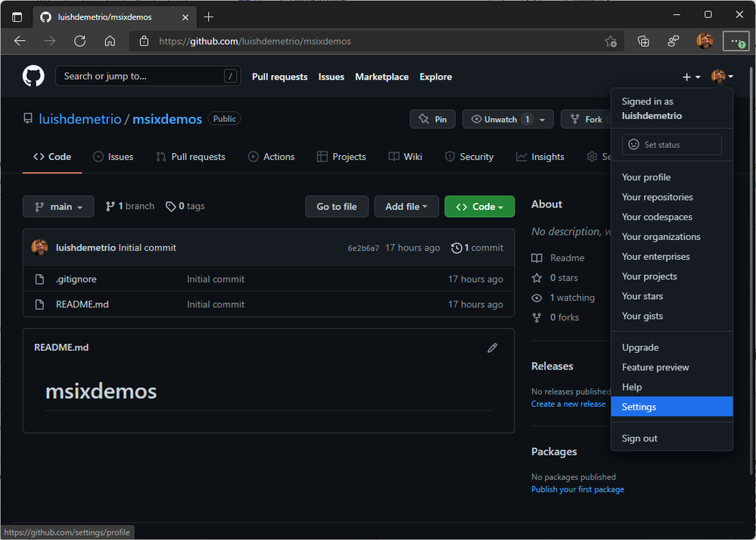Choose Your codespaces menu entry
756x540 pixels.
[672, 217]
